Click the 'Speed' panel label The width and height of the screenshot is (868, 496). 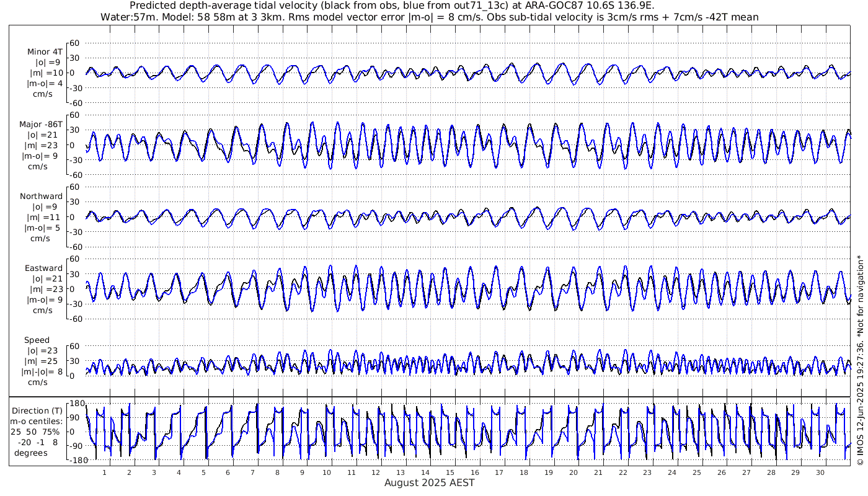[37, 340]
